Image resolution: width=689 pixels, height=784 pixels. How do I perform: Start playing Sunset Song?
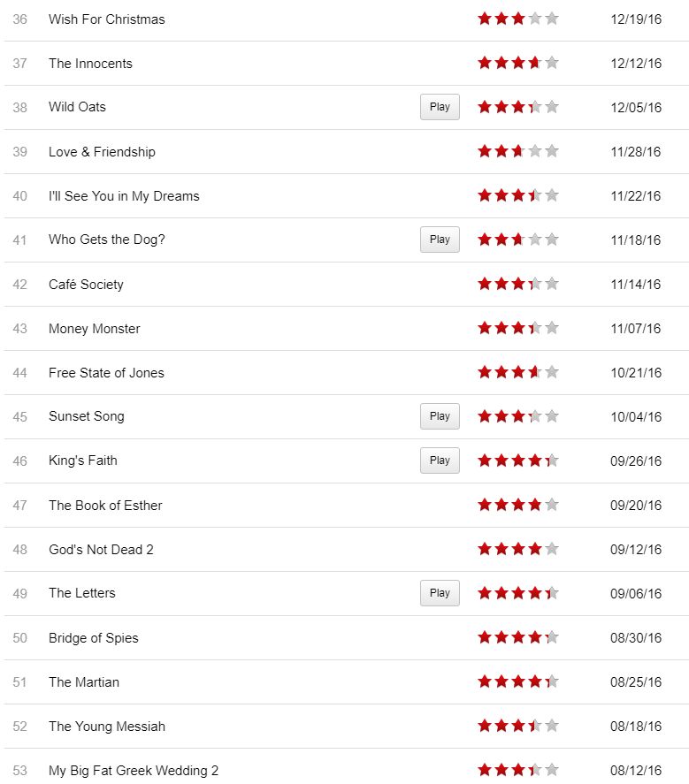coord(440,416)
